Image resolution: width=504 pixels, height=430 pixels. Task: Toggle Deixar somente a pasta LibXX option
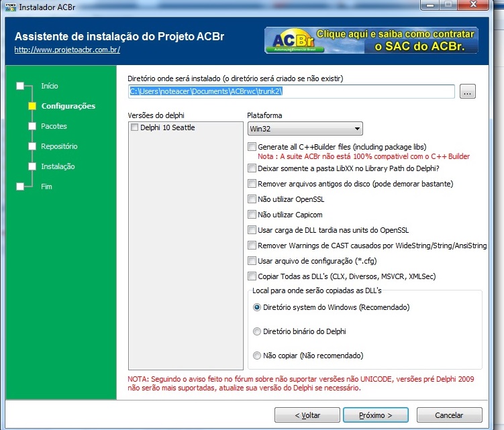click(252, 168)
